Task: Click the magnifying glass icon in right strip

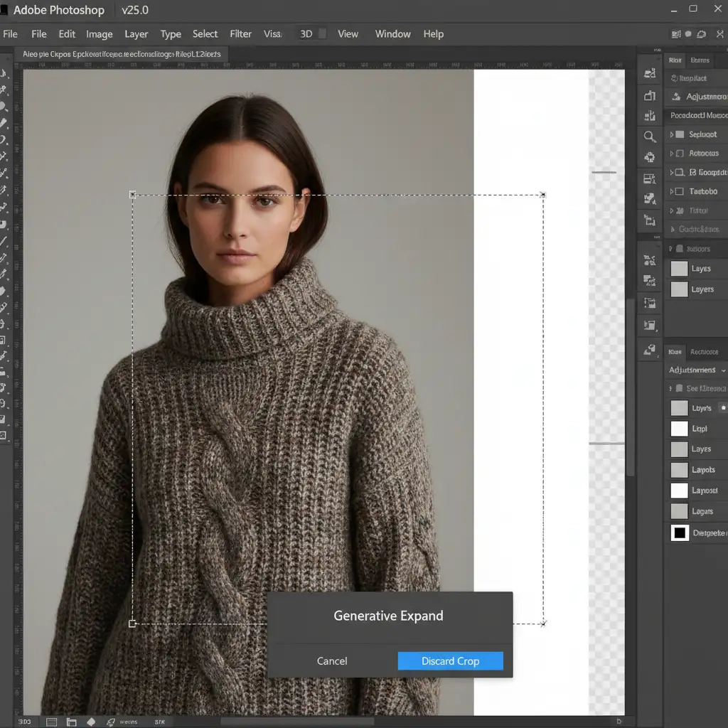Action: 649,136
